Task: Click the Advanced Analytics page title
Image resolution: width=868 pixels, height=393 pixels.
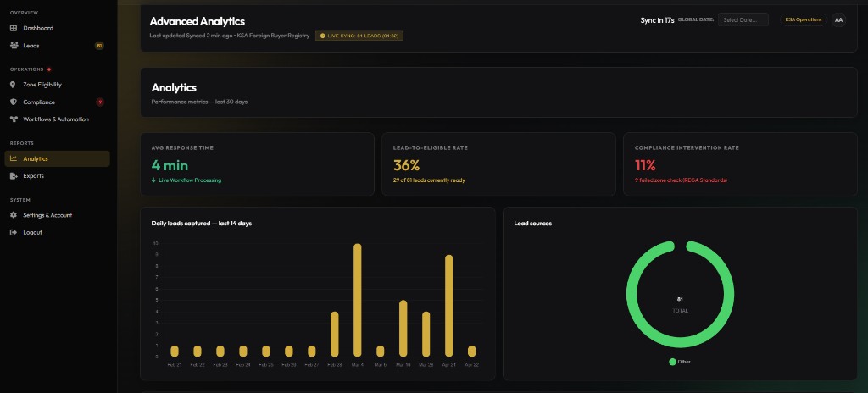Action: click(x=197, y=21)
